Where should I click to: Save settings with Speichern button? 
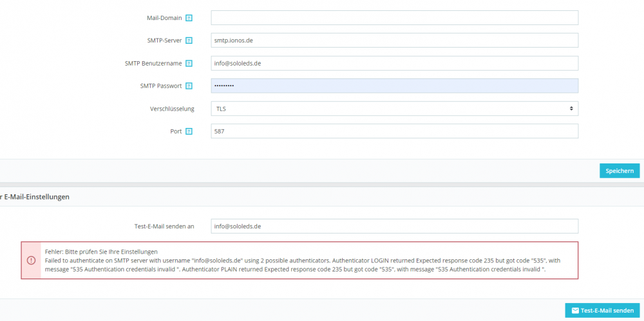point(620,170)
